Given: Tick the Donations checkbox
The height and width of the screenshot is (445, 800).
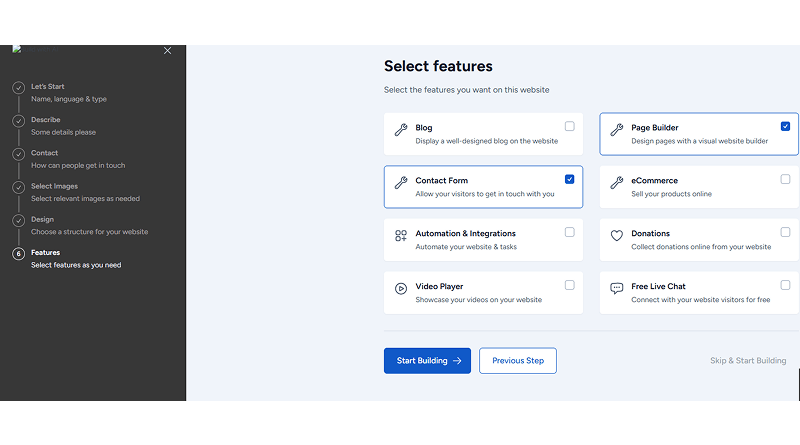Looking at the screenshot, I should 785,232.
